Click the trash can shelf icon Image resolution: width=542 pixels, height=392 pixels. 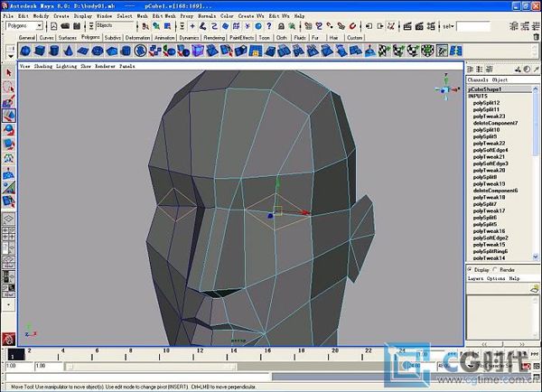536,37
